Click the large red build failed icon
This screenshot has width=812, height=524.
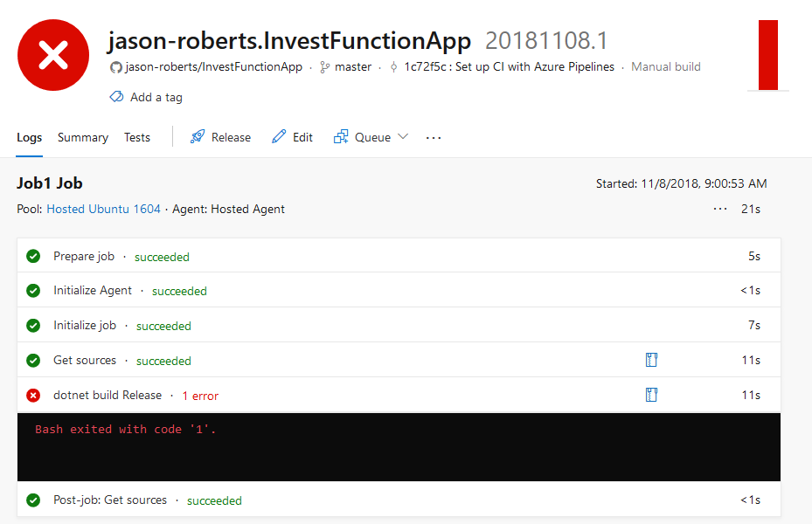(x=53, y=54)
